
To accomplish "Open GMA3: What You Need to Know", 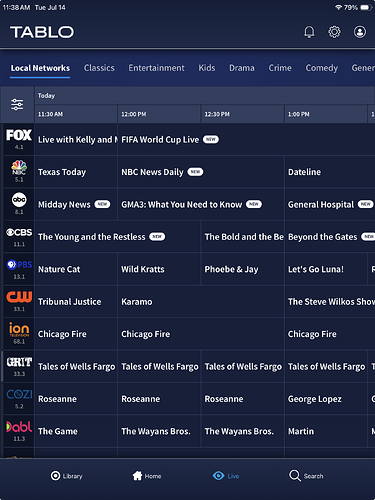I will [x=201, y=204].
